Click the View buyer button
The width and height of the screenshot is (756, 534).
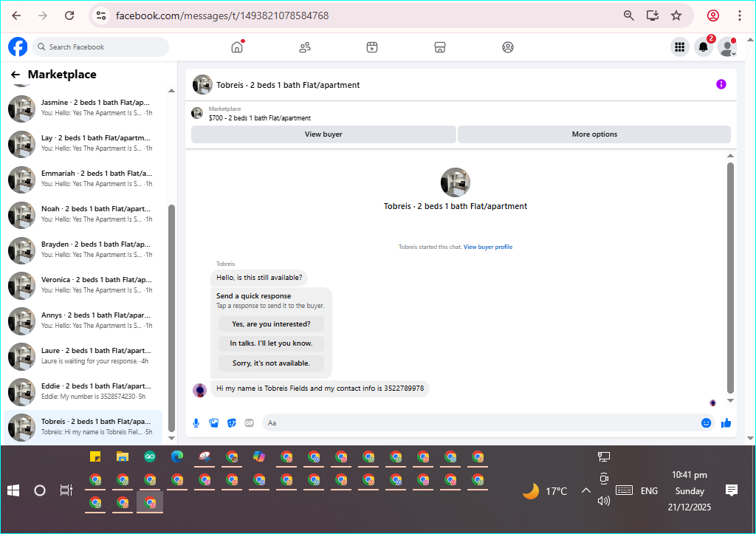[323, 134]
